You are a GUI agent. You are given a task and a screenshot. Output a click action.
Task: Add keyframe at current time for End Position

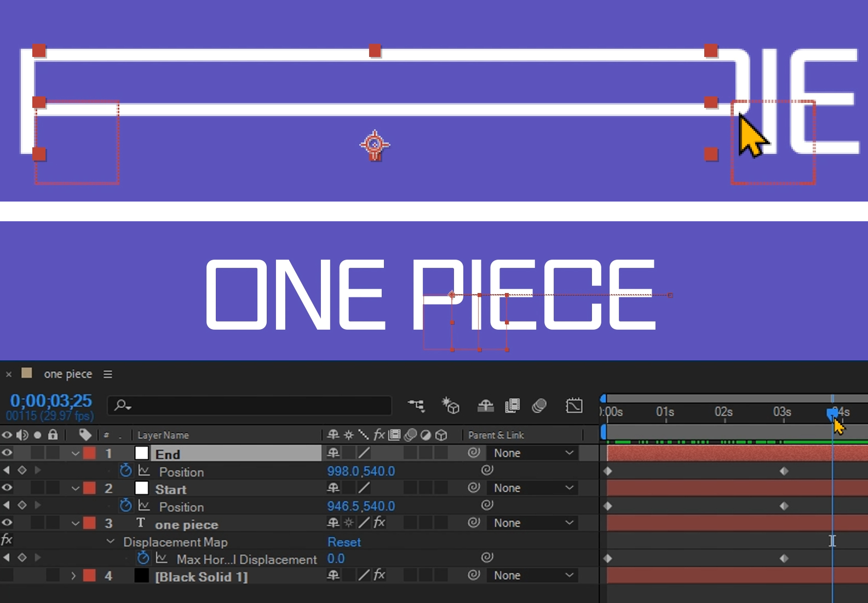[x=22, y=470]
